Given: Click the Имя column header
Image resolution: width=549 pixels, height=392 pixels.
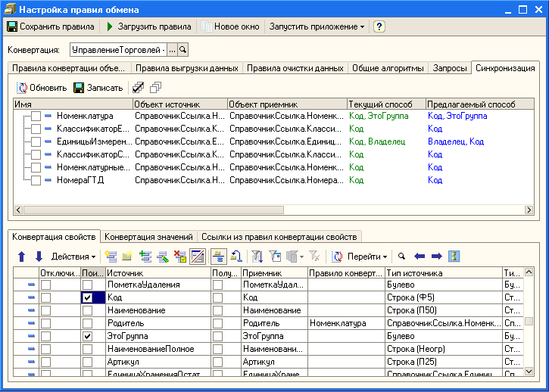Looking at the screenshot, I should tap(73, 104).
